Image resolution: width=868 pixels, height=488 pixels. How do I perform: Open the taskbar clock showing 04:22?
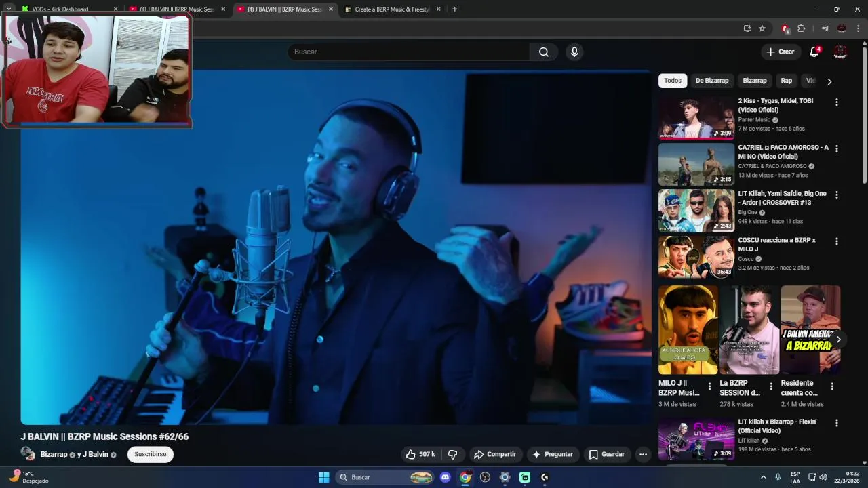point(847,477)
